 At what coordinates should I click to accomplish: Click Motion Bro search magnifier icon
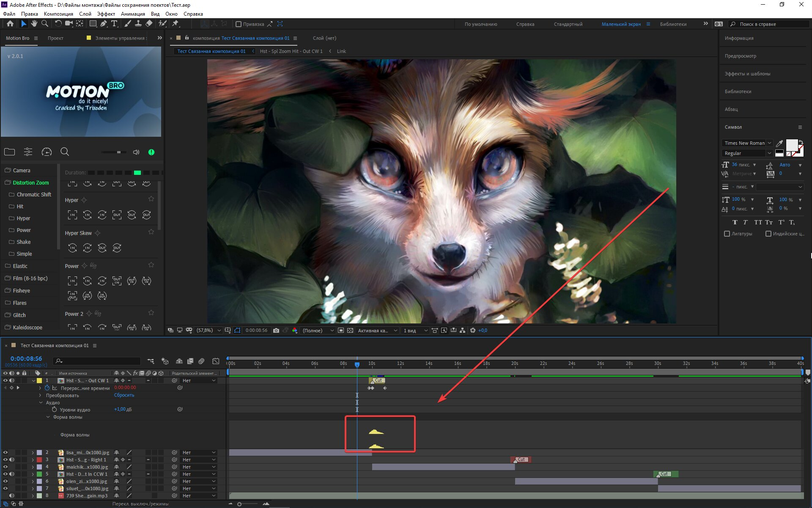65,152
